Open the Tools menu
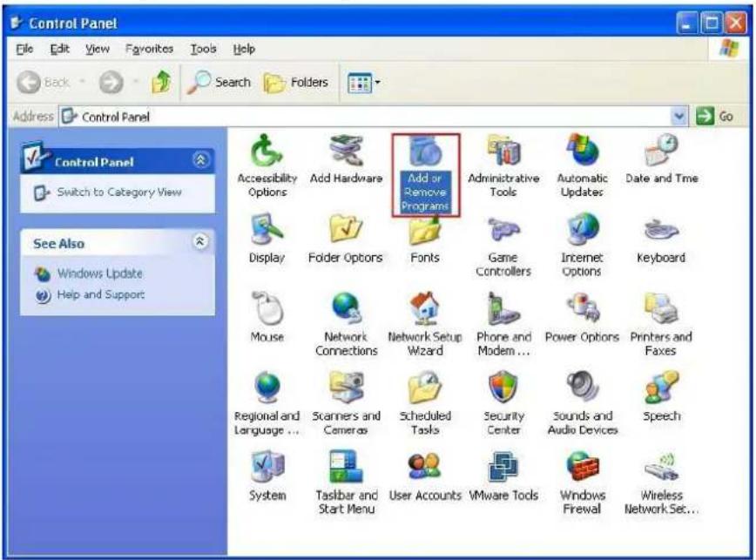 pyautogui.click(x=203, y=49)
